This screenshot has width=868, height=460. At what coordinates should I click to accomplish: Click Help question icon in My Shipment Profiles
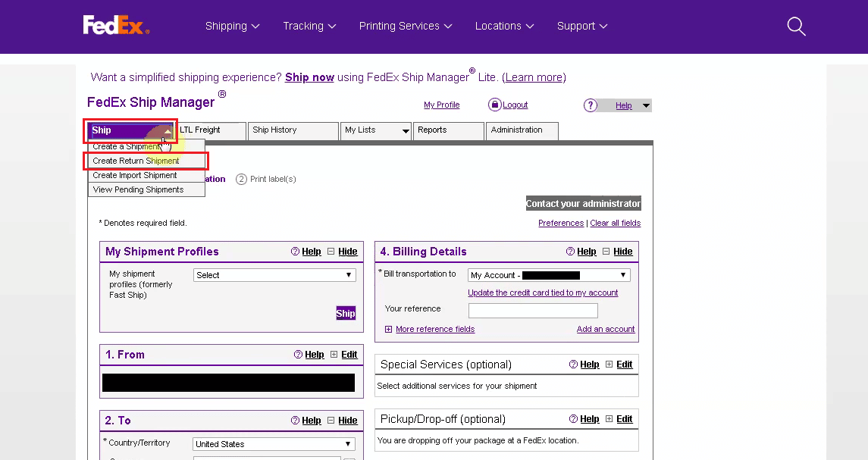295,252
